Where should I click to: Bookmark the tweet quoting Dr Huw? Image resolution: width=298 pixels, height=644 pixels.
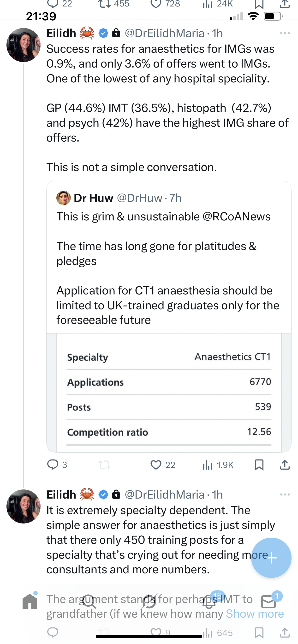[x=259, y=465]
